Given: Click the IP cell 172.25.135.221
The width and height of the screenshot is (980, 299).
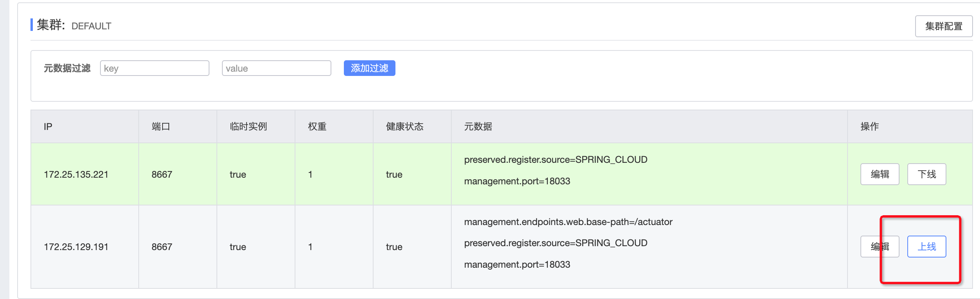Looking at the screenshot, I should 76,175.
